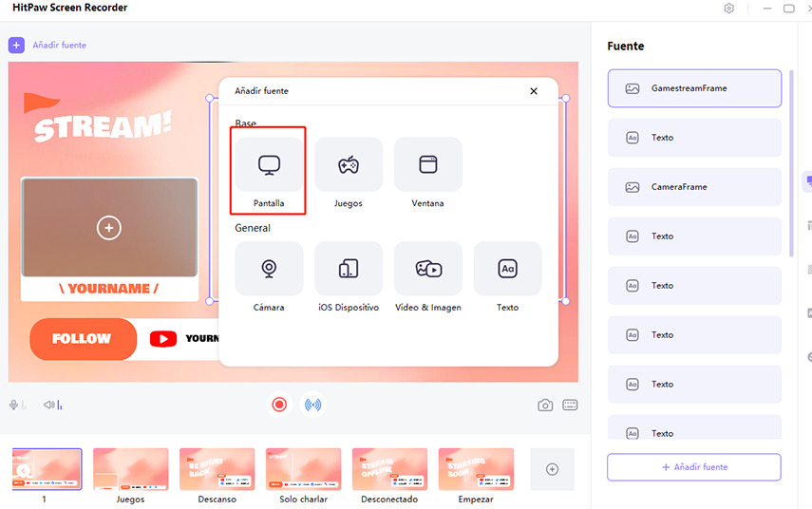Click the FOLLOW button in preview
Viewport: 812px width, 509px height.
tap(83, 339)
